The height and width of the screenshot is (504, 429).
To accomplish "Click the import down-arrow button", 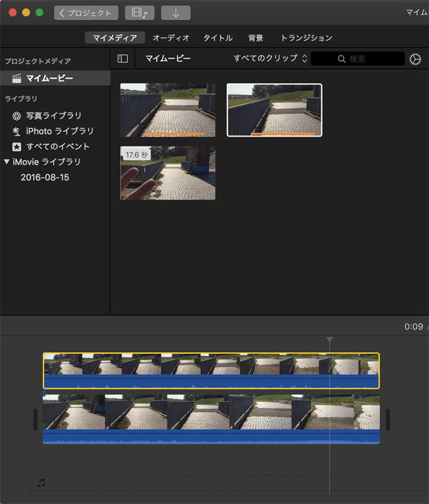I will 176,13.
